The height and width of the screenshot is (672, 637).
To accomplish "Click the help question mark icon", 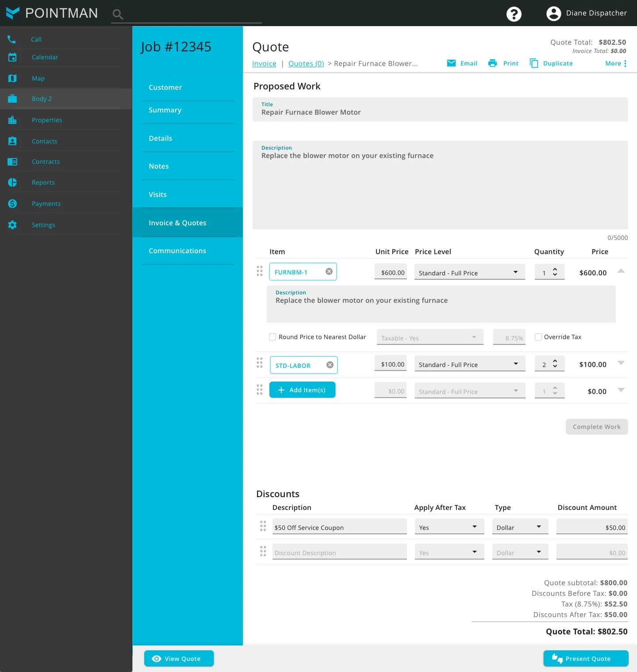I will pyautogui.click(x=514, y=14).
